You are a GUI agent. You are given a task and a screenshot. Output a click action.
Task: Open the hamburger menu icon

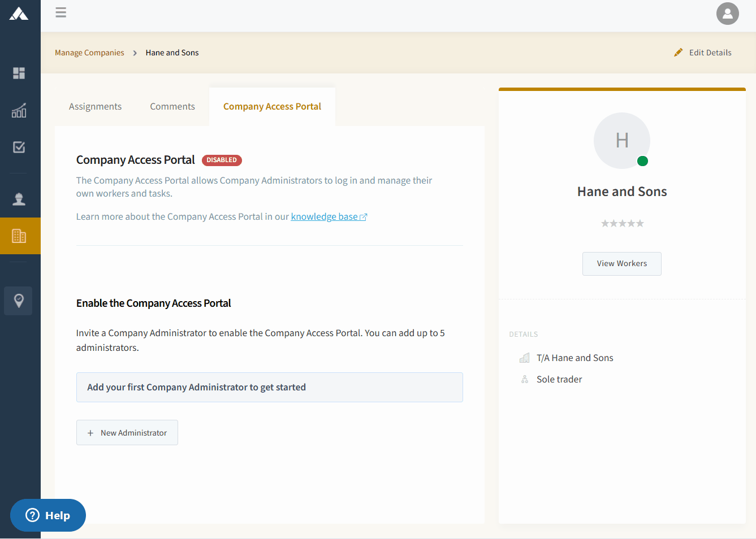61,12
